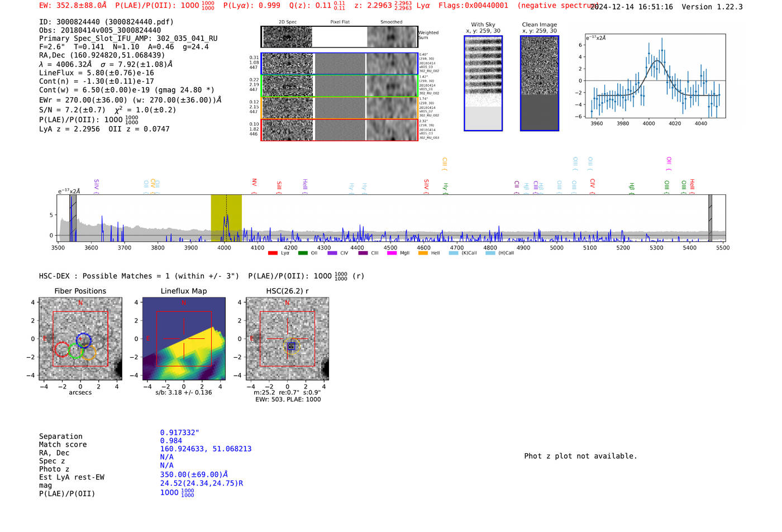Click the s/b: 3.18 +/- 0.136 caption
Viewport: 782px width, 532px height.
pos(184,392)
